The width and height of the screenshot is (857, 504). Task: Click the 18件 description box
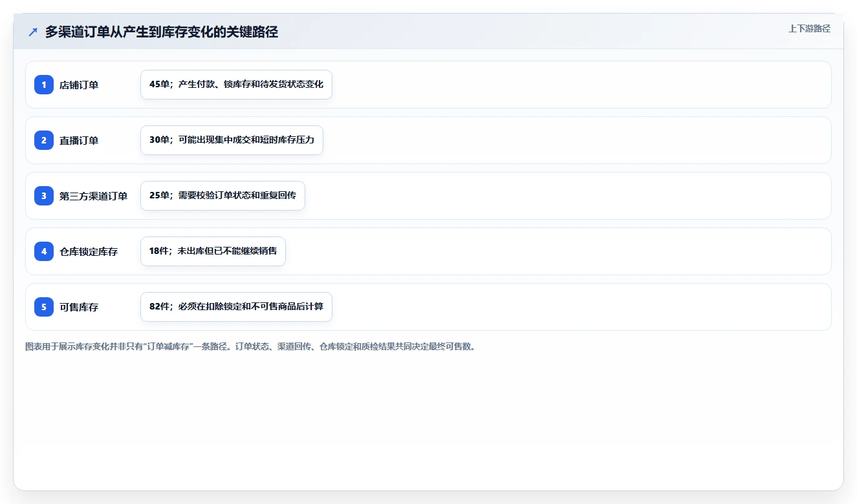click(213, 251)
